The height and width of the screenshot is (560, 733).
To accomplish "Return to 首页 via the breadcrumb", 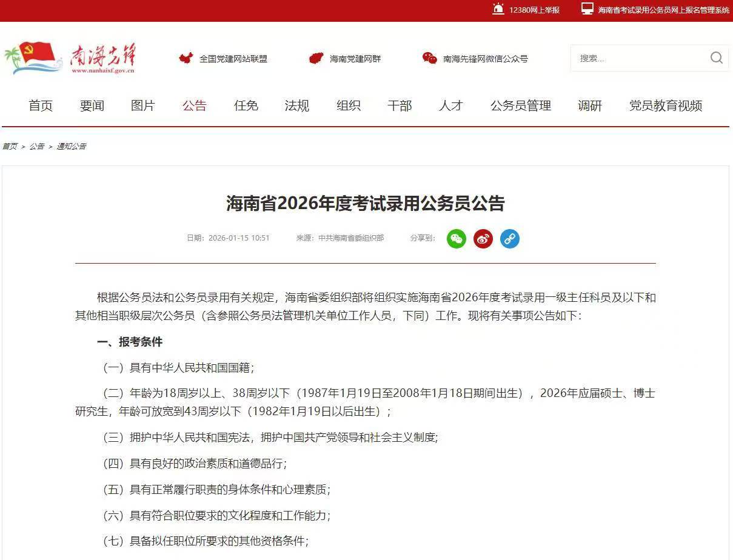I will [x=10, y=146].
